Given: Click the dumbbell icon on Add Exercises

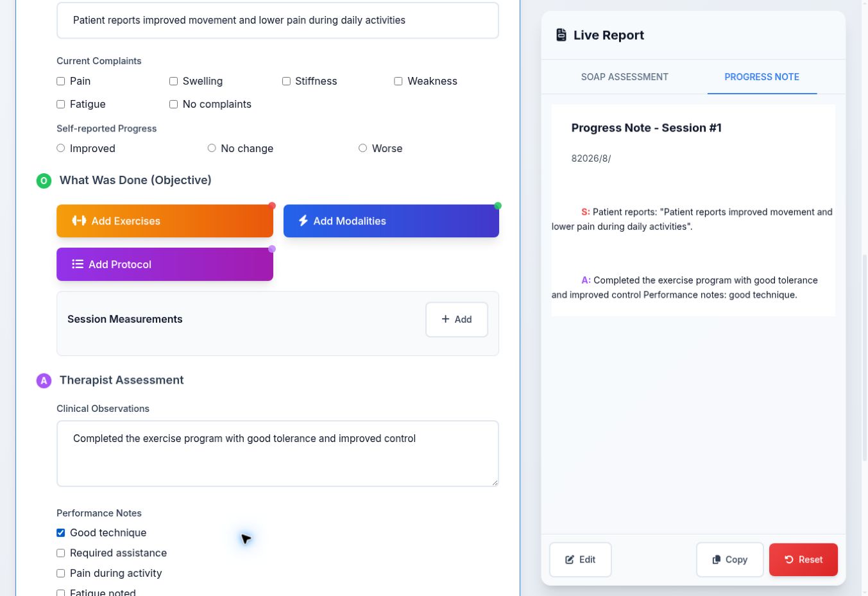Looking at the screenshot, I should 79,221.
